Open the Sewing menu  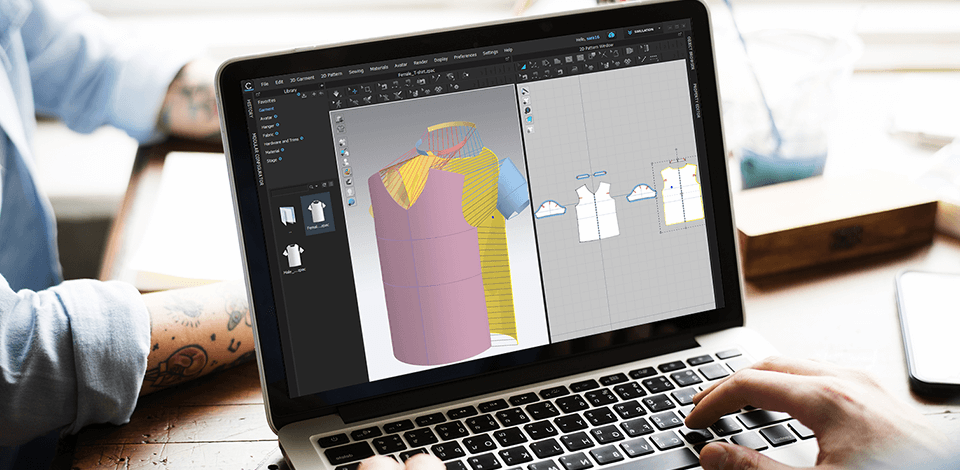tap(356, 71)
